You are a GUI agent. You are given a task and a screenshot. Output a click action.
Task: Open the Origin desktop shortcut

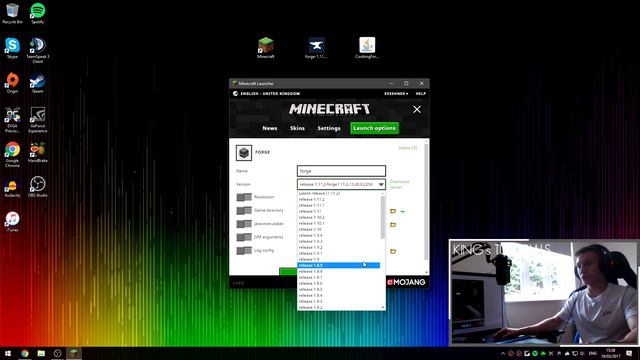(12, 83)
